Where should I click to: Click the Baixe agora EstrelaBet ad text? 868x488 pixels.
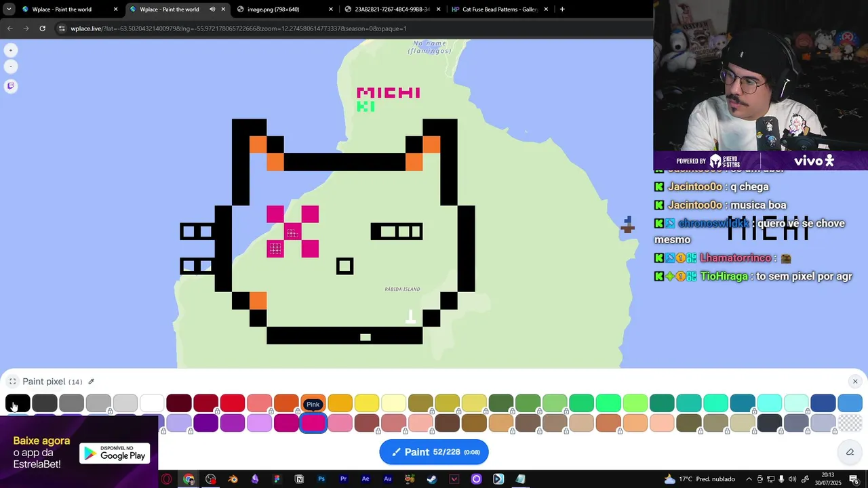[x=41, y=452]
